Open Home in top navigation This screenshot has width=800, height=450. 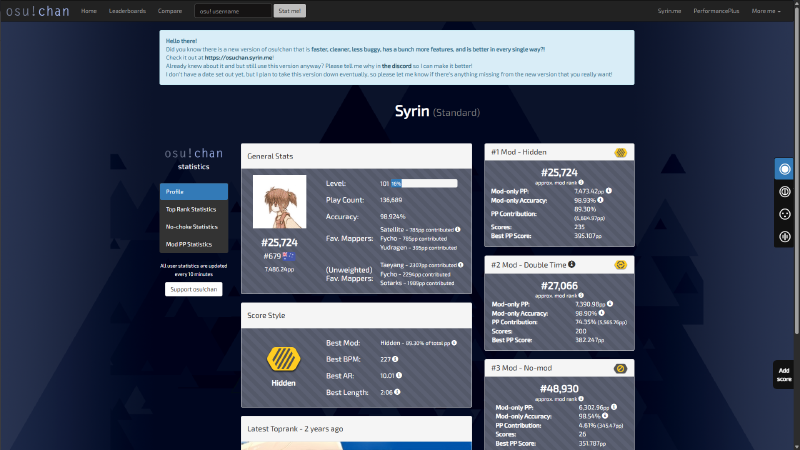coord(88,11)
